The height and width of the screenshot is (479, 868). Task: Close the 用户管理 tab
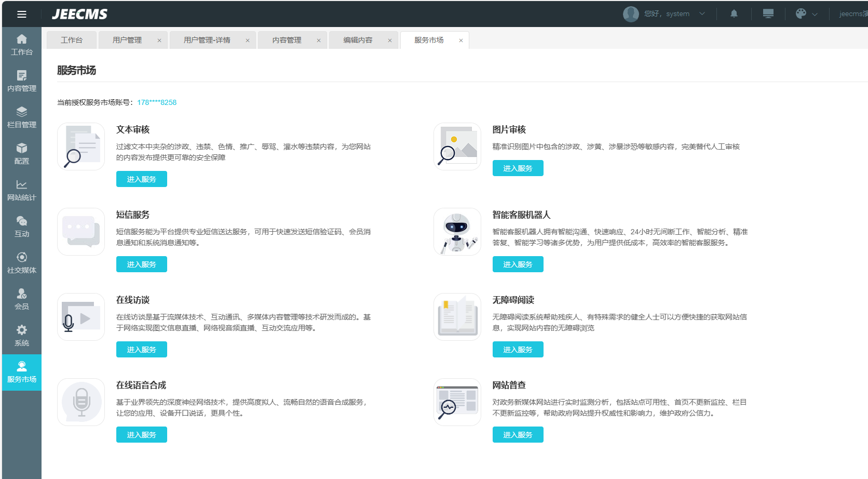[159, 41]
